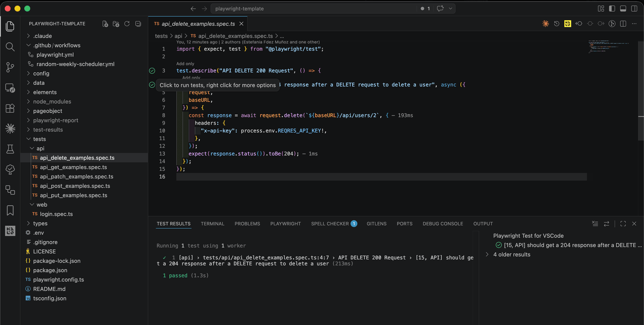Open the Remote Explorer view

10,88
